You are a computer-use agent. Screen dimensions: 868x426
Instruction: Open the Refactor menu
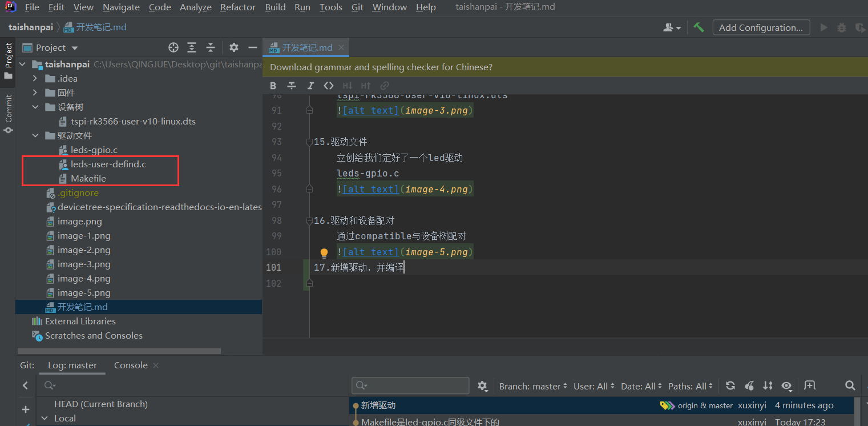pos(237,7)
